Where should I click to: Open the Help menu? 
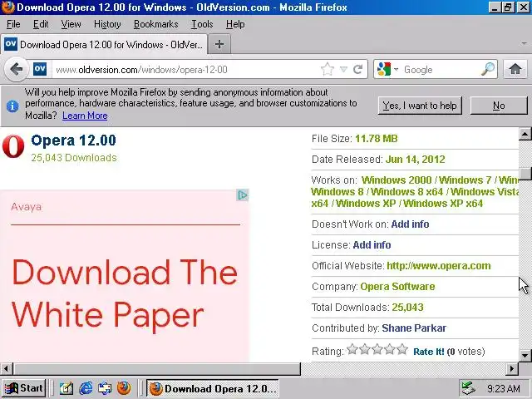point(235,24)
